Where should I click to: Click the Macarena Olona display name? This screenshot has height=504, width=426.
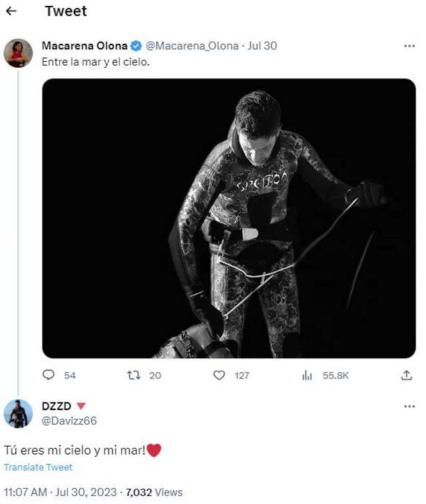(85, 46)
